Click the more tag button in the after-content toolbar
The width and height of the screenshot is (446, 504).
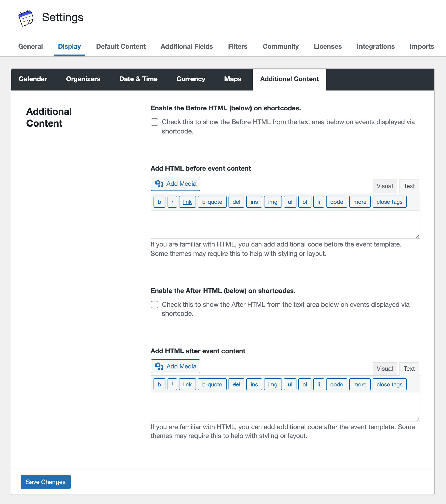click(360, 384)
